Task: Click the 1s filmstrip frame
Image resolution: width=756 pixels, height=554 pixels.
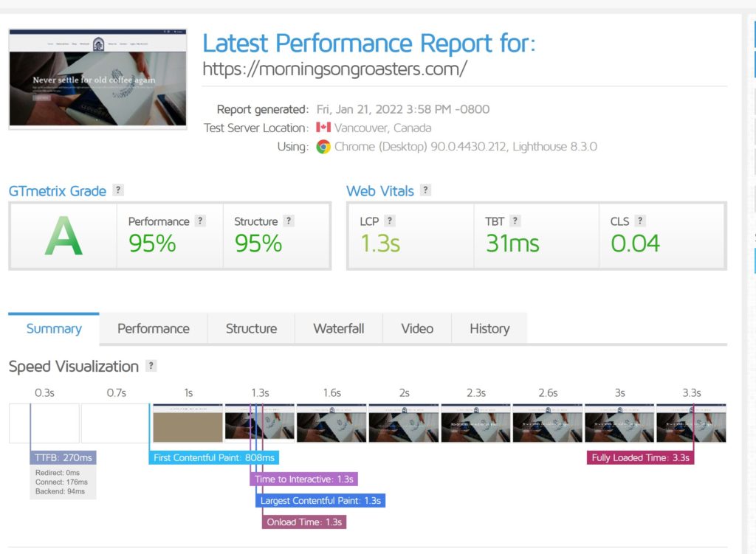Action: pos(188,423)
